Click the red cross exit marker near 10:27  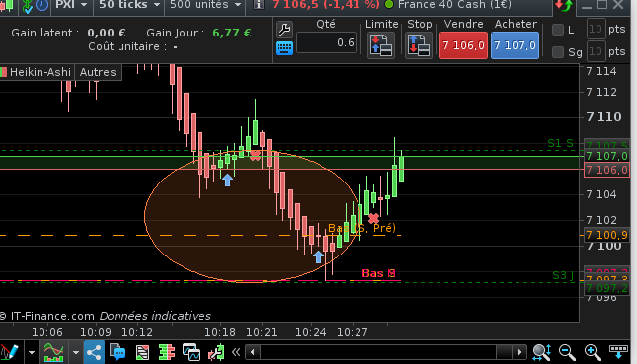click(373, 218)
